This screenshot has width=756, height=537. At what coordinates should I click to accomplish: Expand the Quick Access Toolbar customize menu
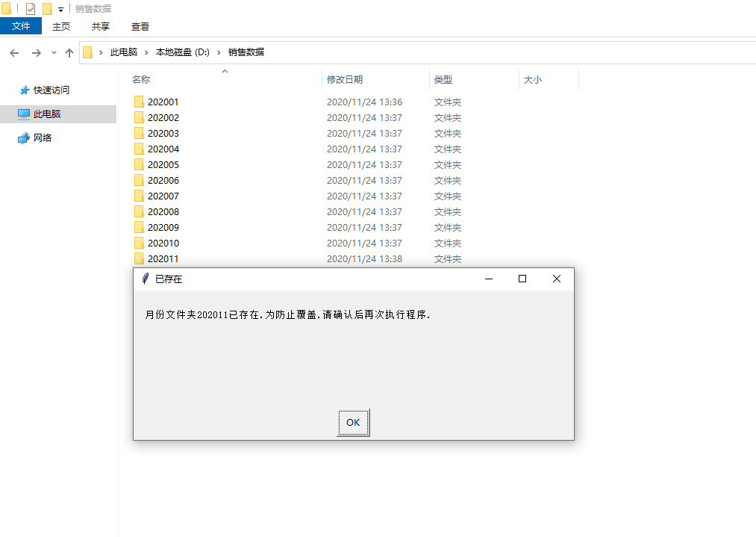tap(61, 9)
